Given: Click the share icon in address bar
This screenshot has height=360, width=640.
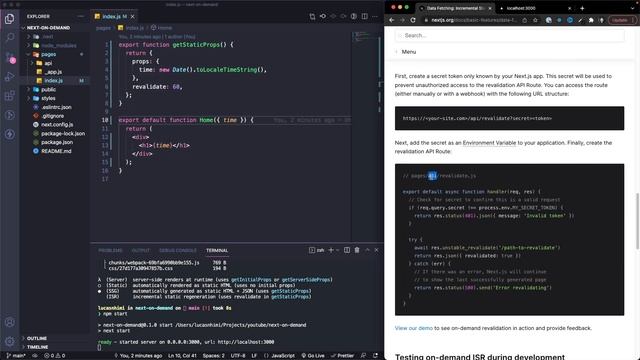Looking at the screenshot, I should coord(524,20).
